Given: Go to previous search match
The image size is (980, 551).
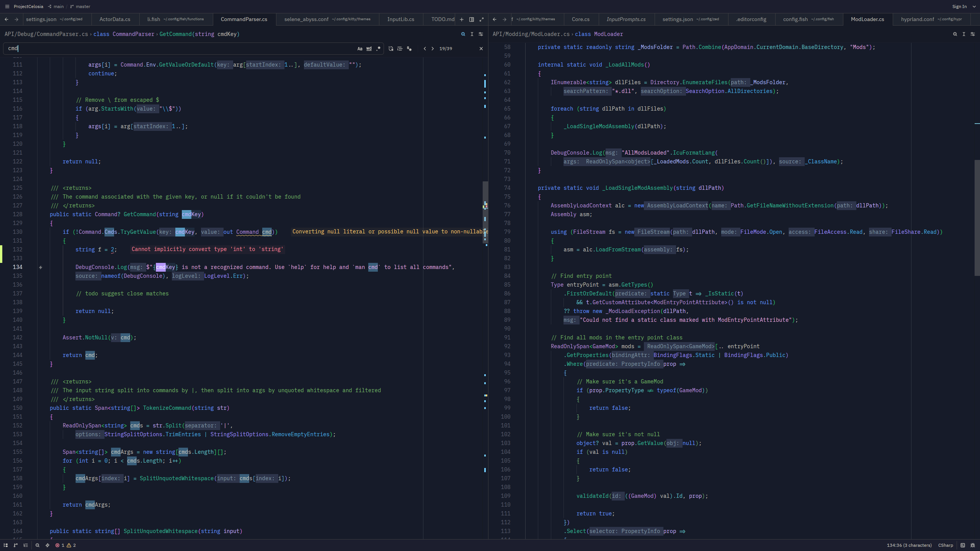Looking at the screenshot, I should point(425,49).
